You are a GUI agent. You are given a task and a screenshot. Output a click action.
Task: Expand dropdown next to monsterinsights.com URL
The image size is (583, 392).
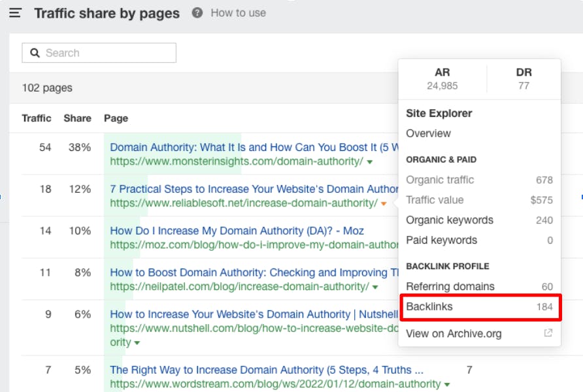[369, 162]
